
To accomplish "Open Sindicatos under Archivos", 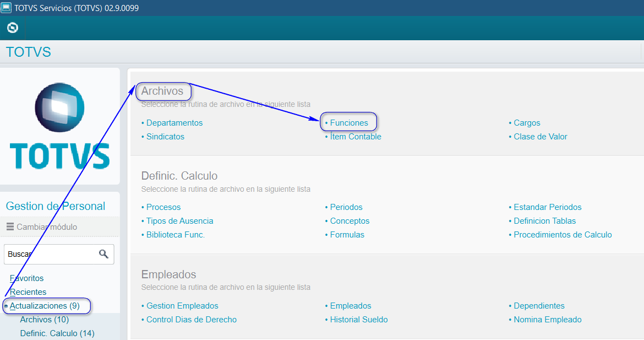I will click(x=165, y=137).
